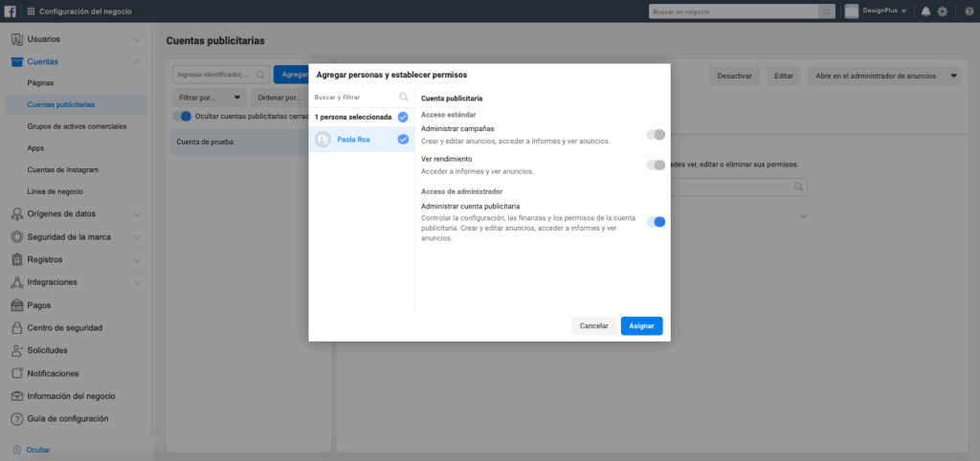This screenshot has width=980, height=461.
Task: Click the search icon in identifier field
Action: [x=260, y=75]
